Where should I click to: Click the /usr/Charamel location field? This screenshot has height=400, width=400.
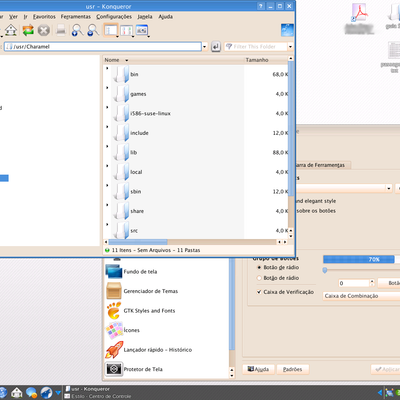[x=103, y=47]
